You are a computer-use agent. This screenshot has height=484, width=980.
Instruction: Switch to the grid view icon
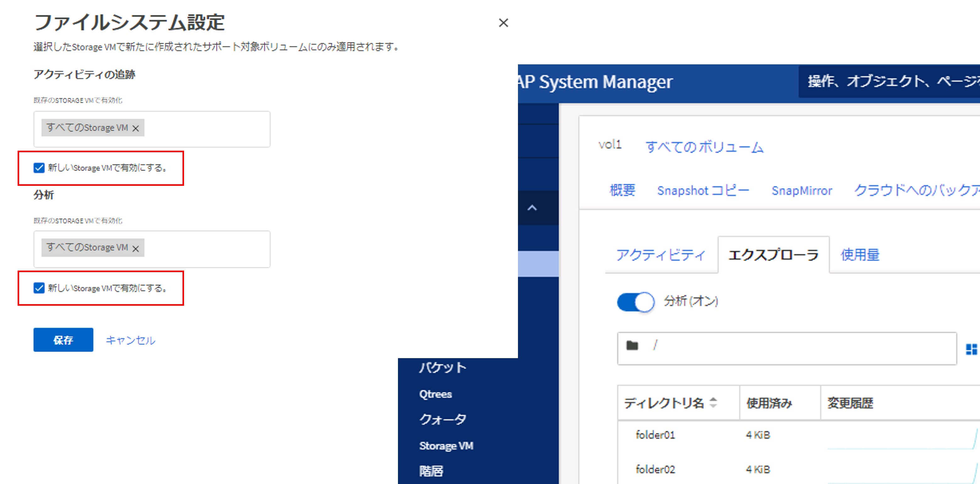tap(972, 349)
